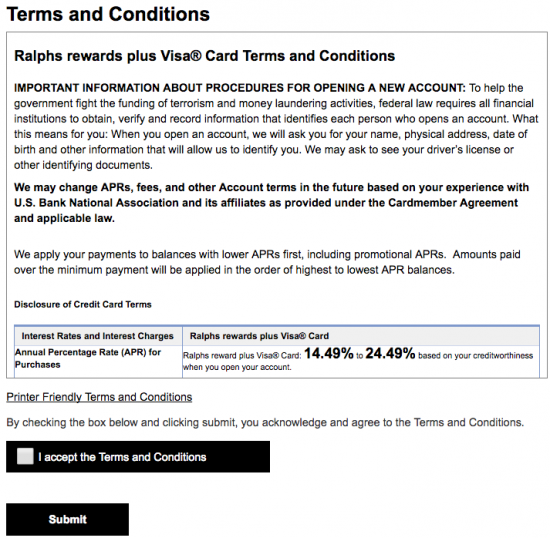Click the 24.49% APR figure
550x538 pixels.
point(390,354)
